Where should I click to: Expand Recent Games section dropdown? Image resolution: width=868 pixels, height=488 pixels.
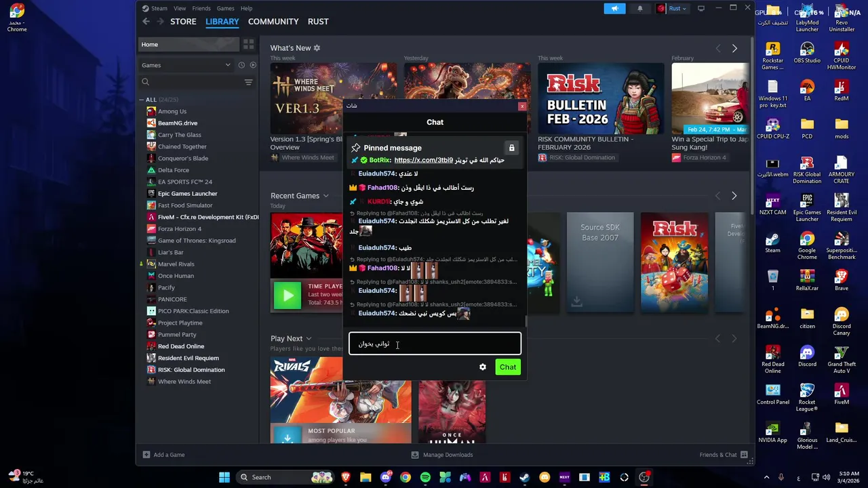tap(325, 196)
